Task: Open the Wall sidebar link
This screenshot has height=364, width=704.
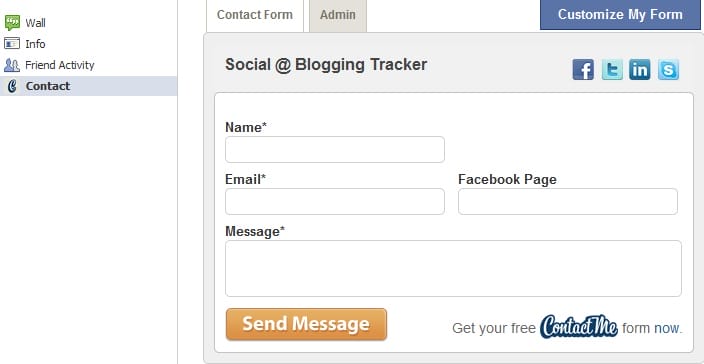Action: pyautogui.click(x=35, y=23)
